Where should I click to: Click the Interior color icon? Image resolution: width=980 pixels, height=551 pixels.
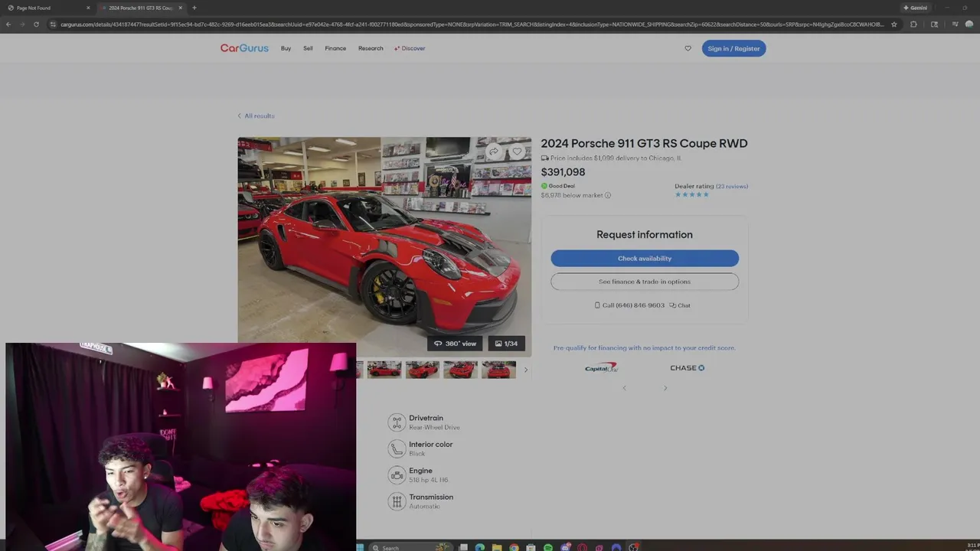[396, 448]
